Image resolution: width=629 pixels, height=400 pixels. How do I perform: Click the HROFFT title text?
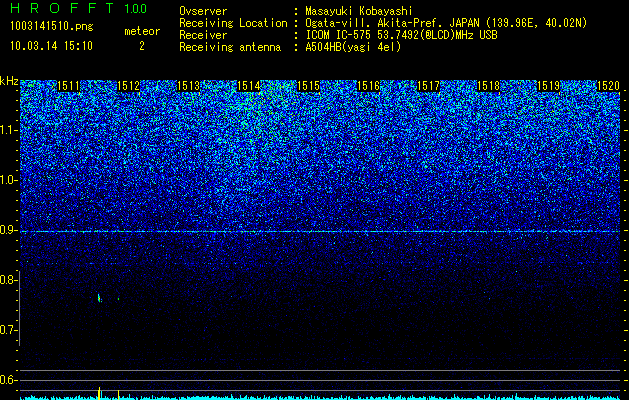(x=62, y=8)
